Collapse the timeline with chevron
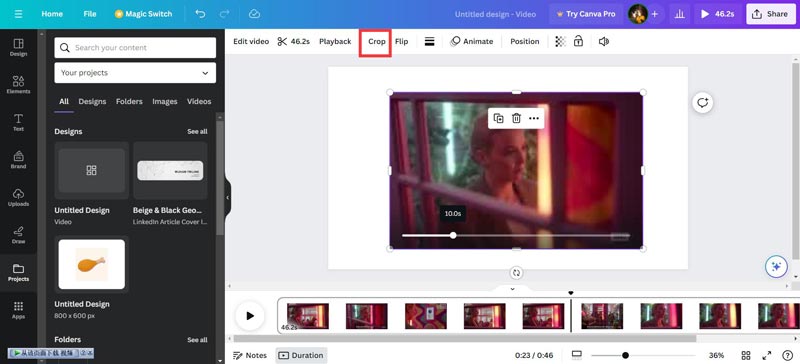Viewport: 800px width, 364px height. point(513,289)
